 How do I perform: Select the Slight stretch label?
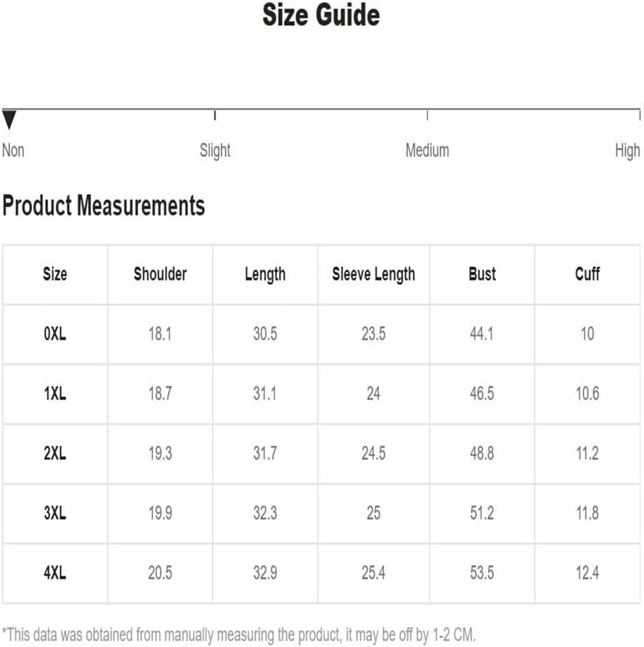point(215,151)
